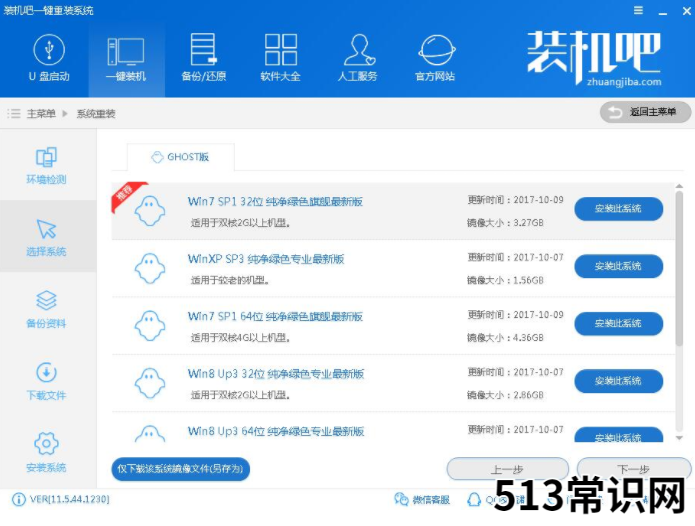
Task: Visit the 官方网站 official website
Action: pyautogui.click(x=436, y=58)
